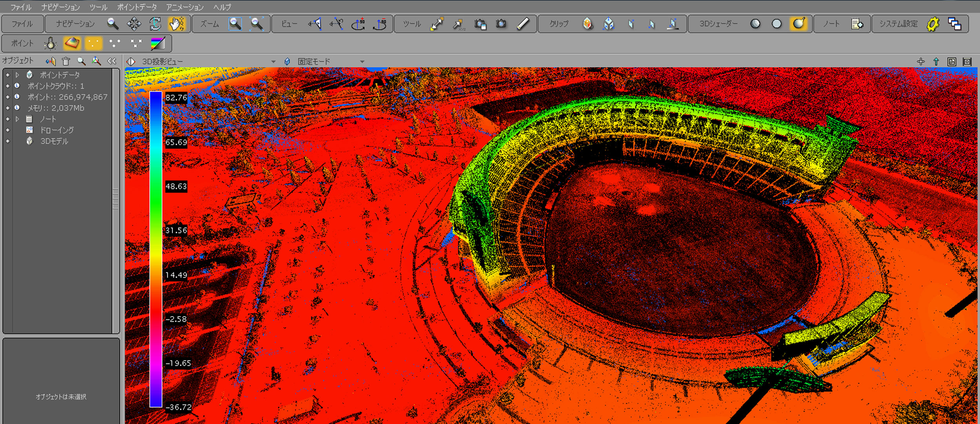
Task: Select the half-shaded sphere shader
Action: [x=755, y=24]
